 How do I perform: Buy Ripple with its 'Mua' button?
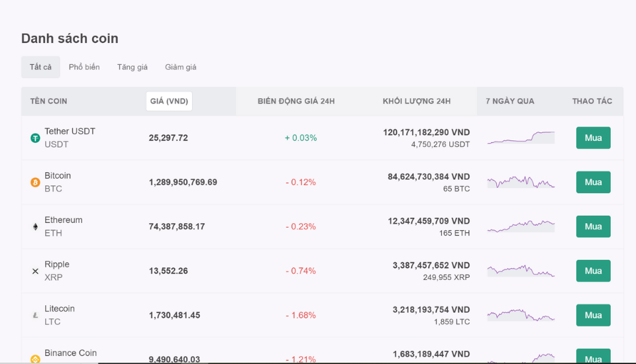tap(593, 271)
